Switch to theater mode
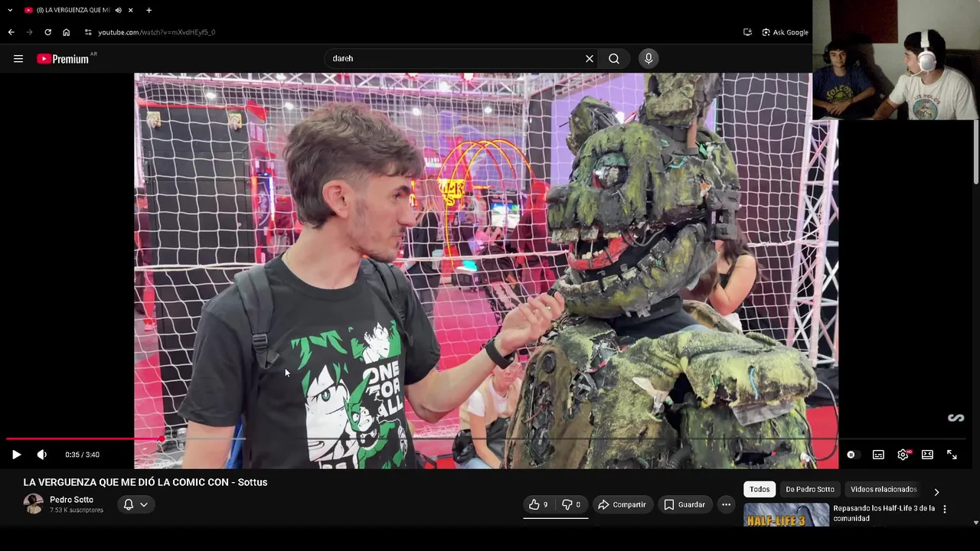Image resolution: width=980 pixels, height=551 pixels. click(x=927, y=455)
